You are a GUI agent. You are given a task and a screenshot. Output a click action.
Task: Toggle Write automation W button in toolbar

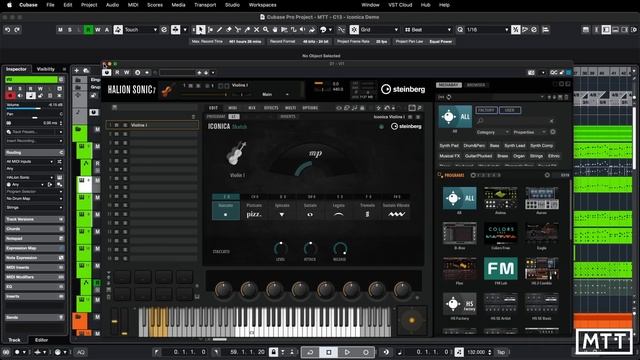[98, 30]
